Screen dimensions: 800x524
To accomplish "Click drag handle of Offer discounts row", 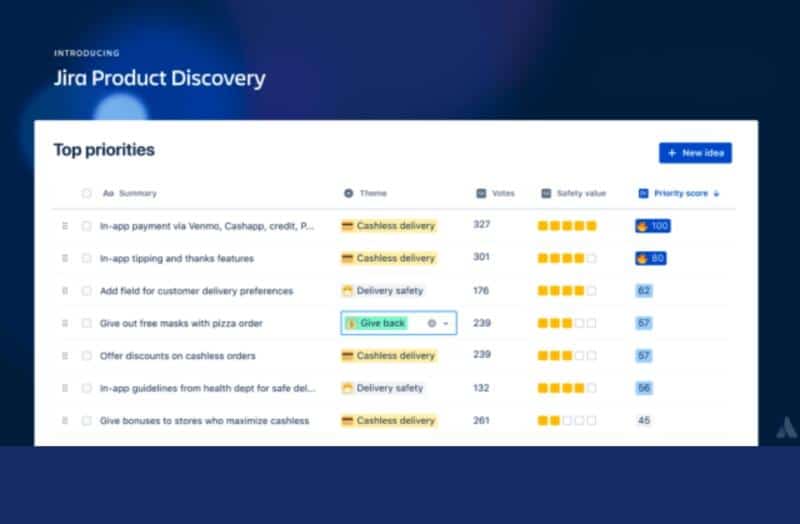I will [65, 356].
